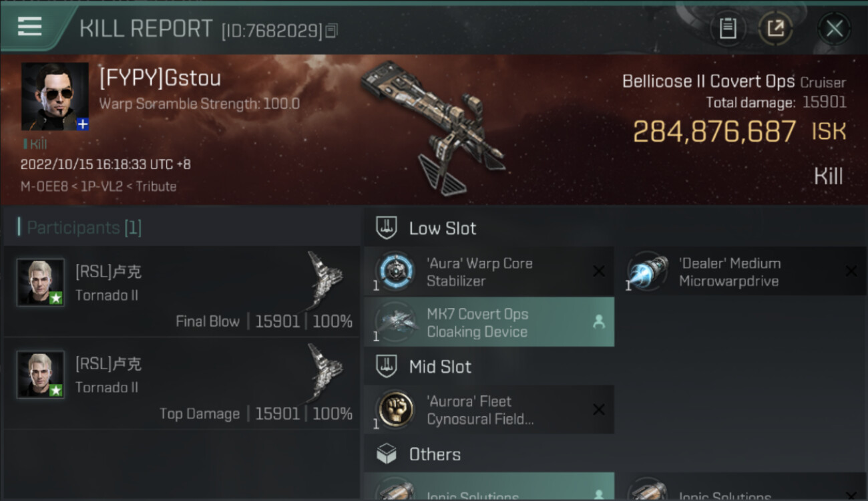868x501 pixels.
Task: Copy the kill report ID
Action: [332, 31]
